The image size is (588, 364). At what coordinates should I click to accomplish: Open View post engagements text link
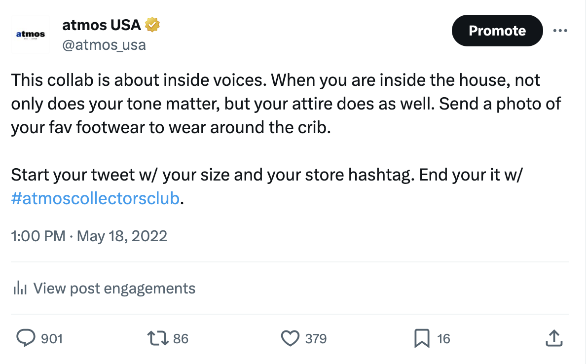point(114,288)
